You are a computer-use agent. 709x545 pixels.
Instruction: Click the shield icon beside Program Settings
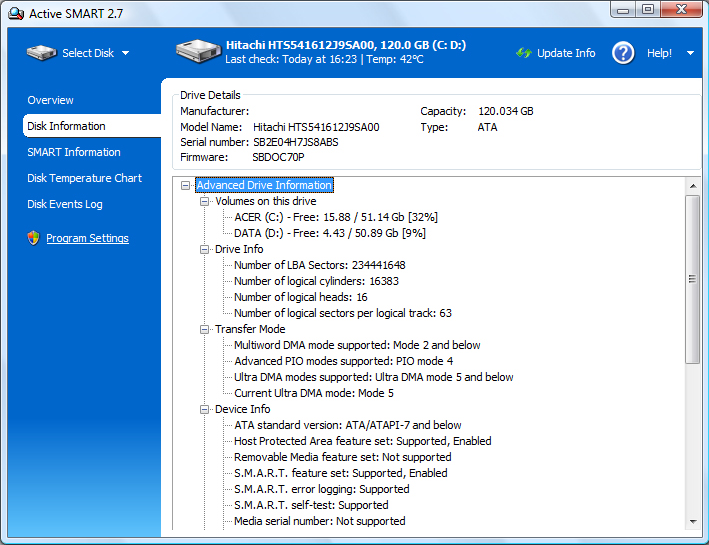pyautogui.click(x=33, y=238)
